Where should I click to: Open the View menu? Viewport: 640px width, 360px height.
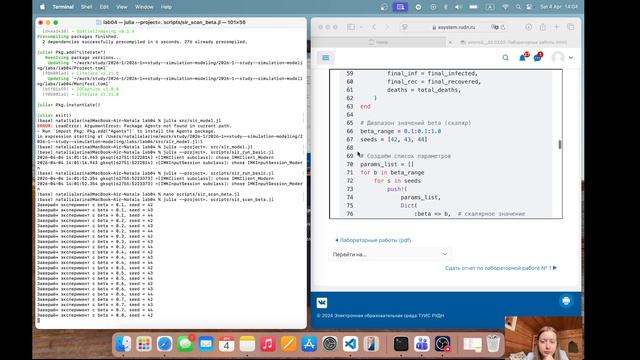(x=122, y=7)
